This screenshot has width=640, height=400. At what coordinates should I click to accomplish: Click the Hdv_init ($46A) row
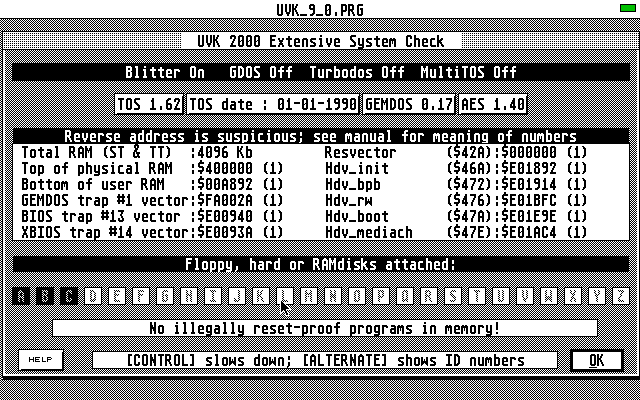point(456,169)
